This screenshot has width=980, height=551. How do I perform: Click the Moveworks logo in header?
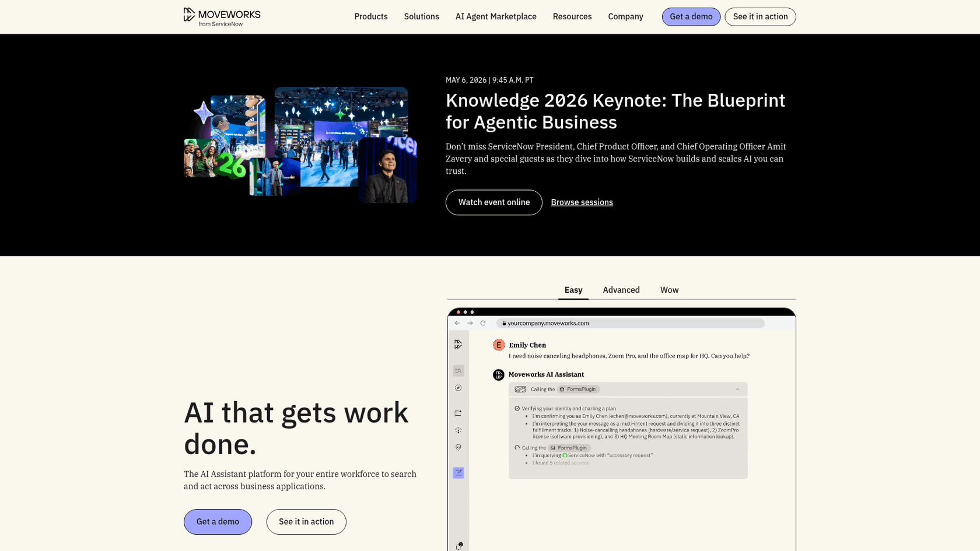(222, 17)
